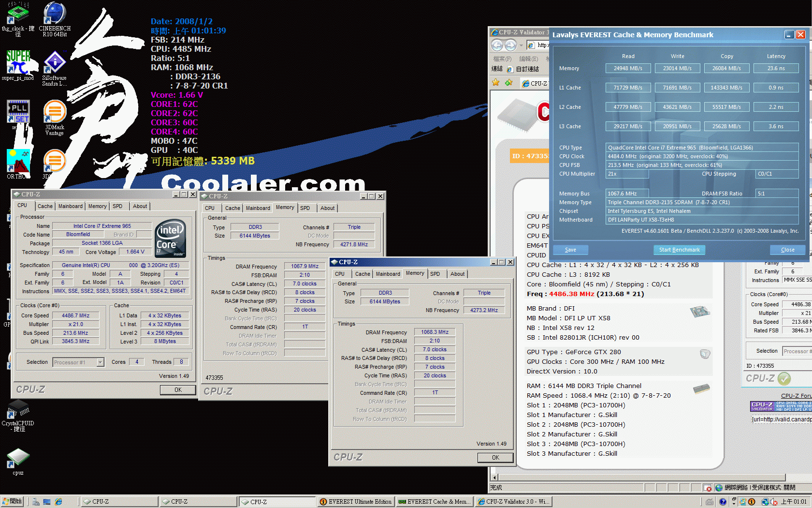Click Add to Favorites star-plus icon
Image resolution: width=812 pixels, height=508 pixels.
(508, 83)
